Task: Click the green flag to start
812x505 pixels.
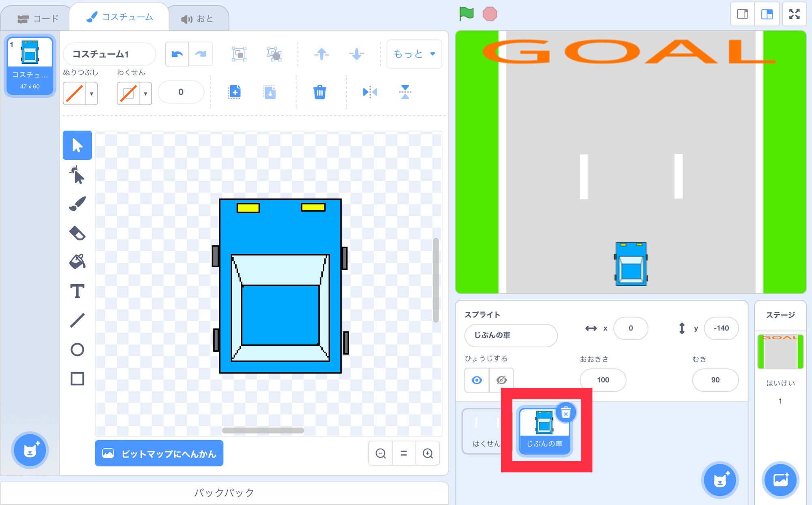Action: tap(466, 14)
